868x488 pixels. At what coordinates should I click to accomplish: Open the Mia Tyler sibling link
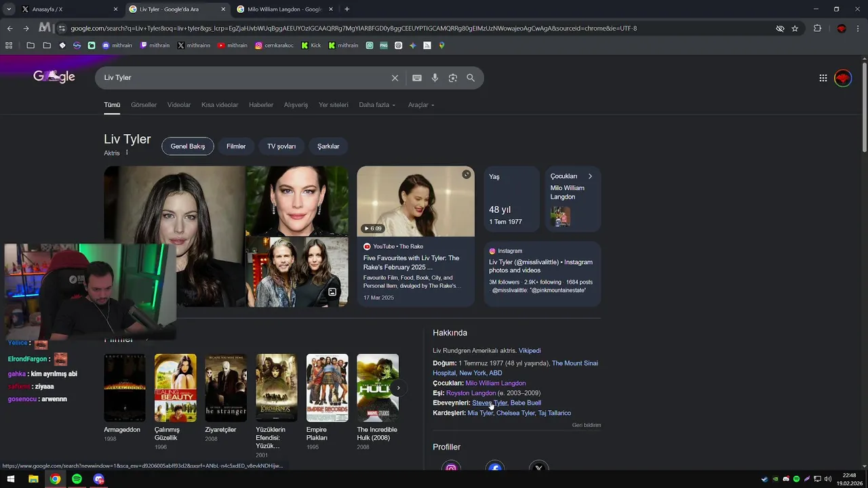tap(480, 413)
